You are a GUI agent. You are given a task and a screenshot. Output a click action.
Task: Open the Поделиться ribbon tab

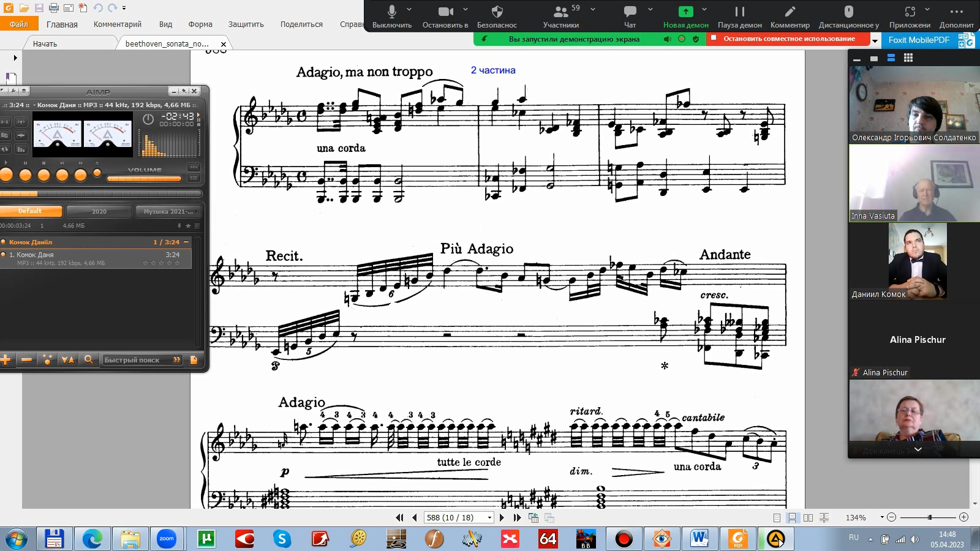tap(301, 24)
